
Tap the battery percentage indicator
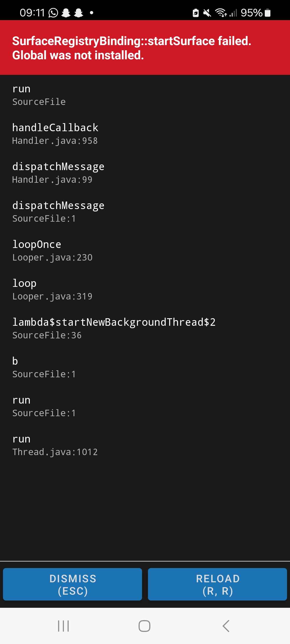pos(251,13)
